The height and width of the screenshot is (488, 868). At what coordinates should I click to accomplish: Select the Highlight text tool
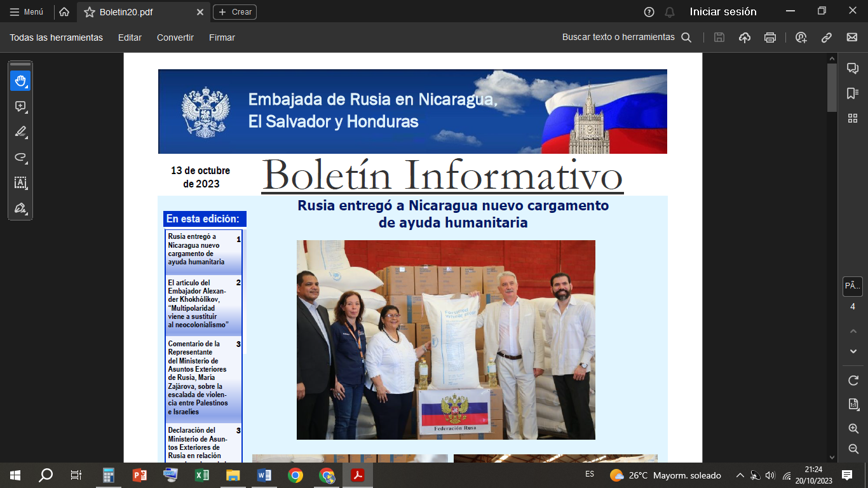(x=20, y=132)
